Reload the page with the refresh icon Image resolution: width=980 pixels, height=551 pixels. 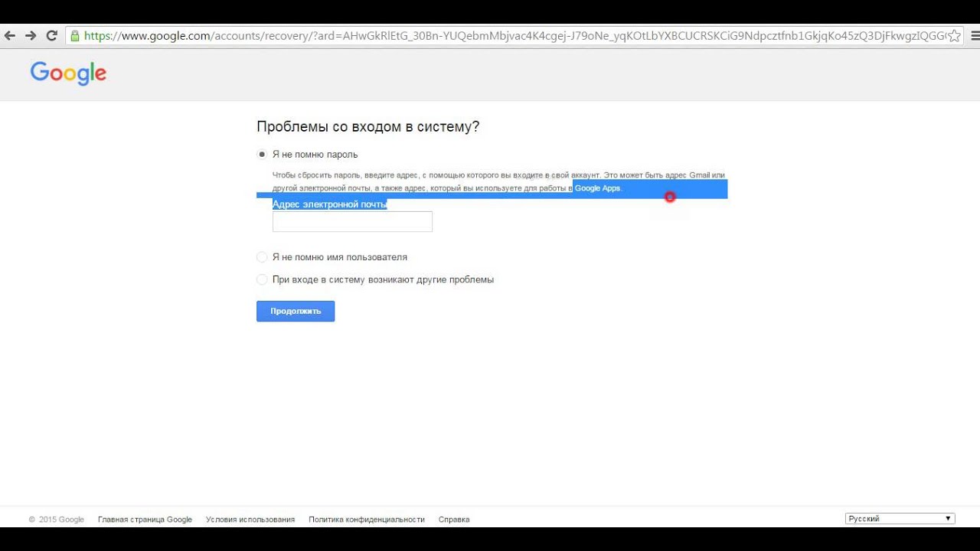pos(52,35)
